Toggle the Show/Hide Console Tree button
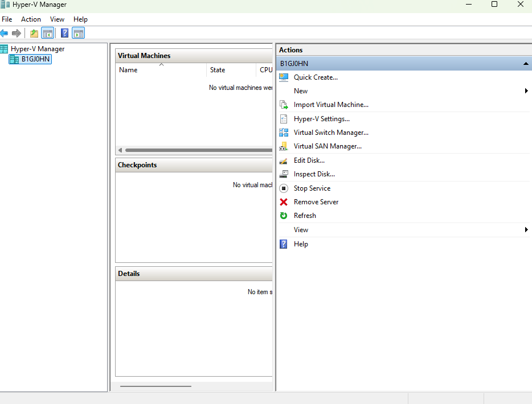 tap(47, 33)
